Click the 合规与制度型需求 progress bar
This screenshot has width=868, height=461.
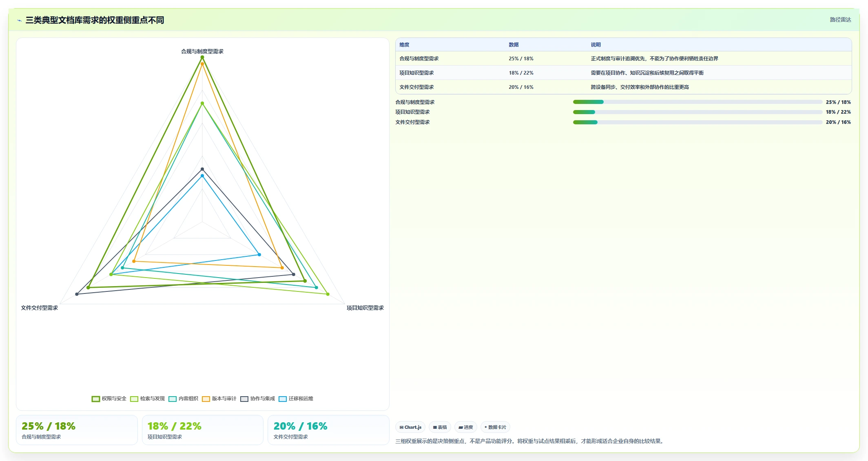(x=697, y=102)
